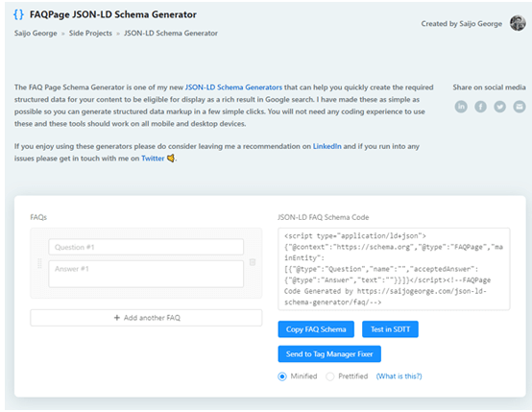Image resolution: width=532 pixels, height=412 pixels.
Task: Click the curly braces logo icon
Action: [18, 14]
